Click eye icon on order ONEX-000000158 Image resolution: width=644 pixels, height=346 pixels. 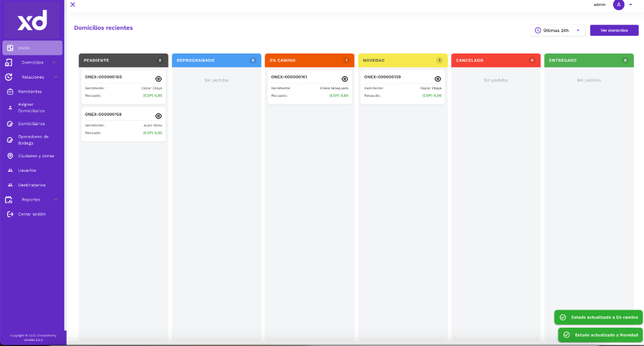158,116
